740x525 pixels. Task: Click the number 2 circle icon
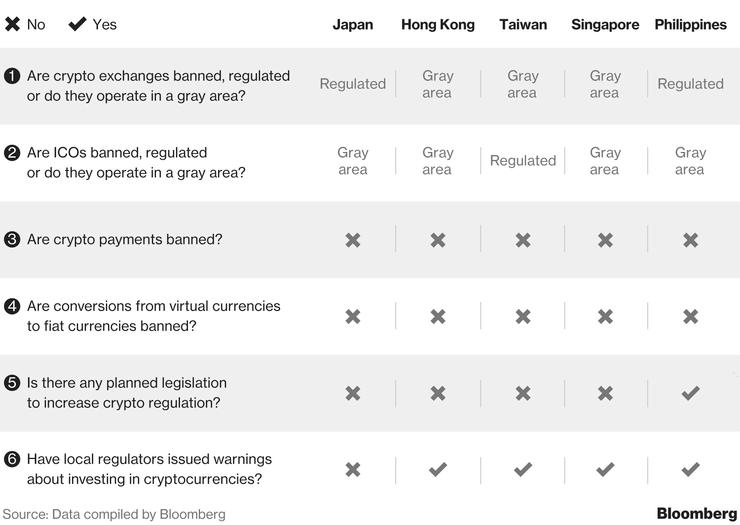pos(12,152)
